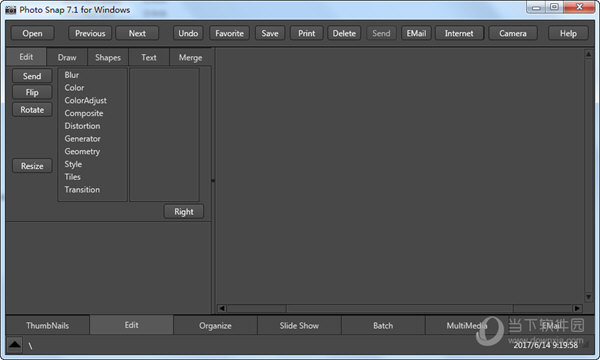Open the Merge tab

click(191, 58)
